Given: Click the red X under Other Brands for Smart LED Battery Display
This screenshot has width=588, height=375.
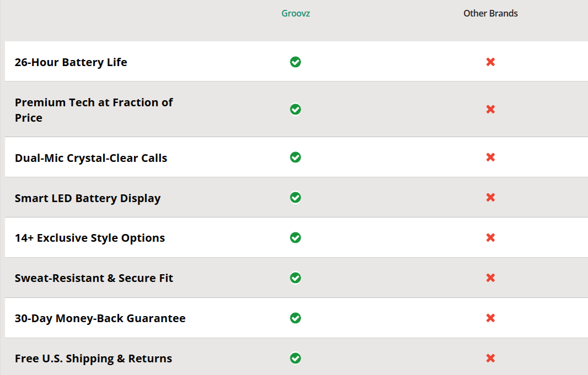Looking at the screenshot, I should tap(490, 197).
